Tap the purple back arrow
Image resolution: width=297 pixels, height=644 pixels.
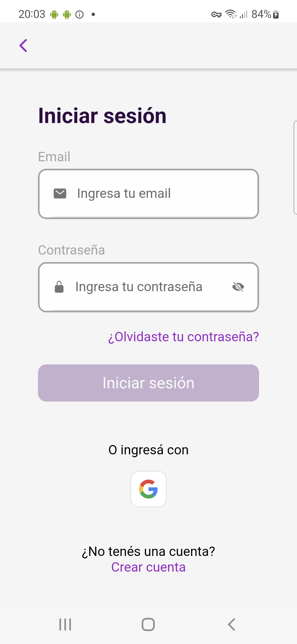(x=23, y=45)
